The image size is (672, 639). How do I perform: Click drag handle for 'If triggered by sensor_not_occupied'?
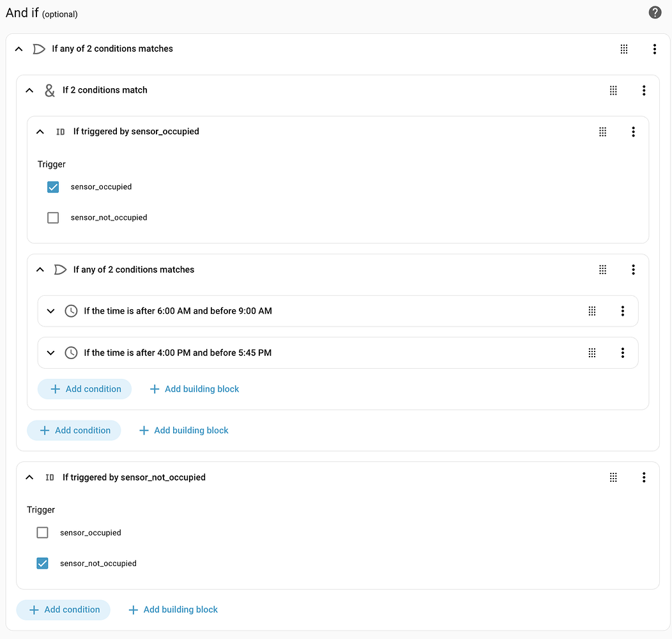613,477
